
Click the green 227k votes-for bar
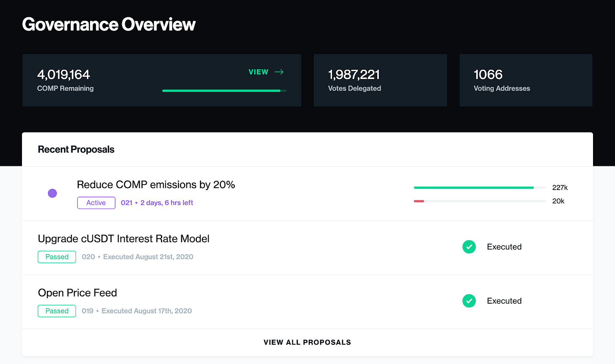point(473,187)
